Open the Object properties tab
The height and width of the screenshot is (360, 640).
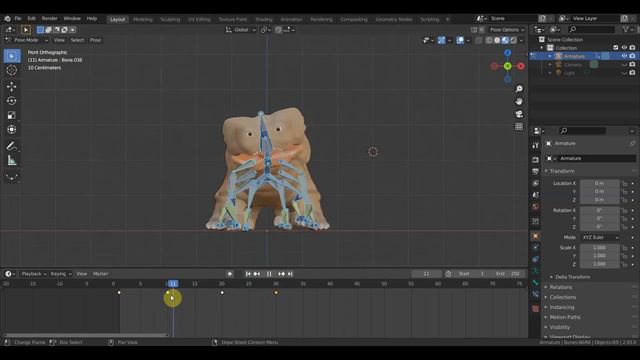coord(536,236)
